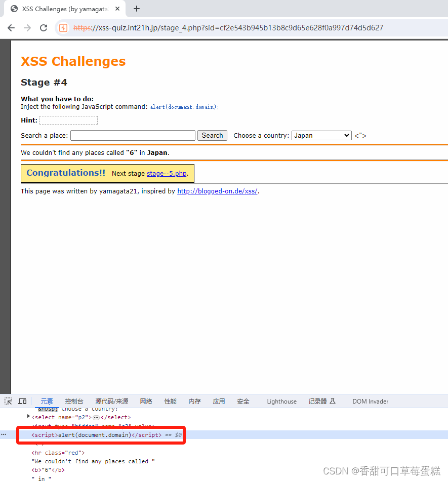The height and width of the screenshot is (481, 448).
Task: Switch to the 控制台 Console panel
Action: point(74,401)
